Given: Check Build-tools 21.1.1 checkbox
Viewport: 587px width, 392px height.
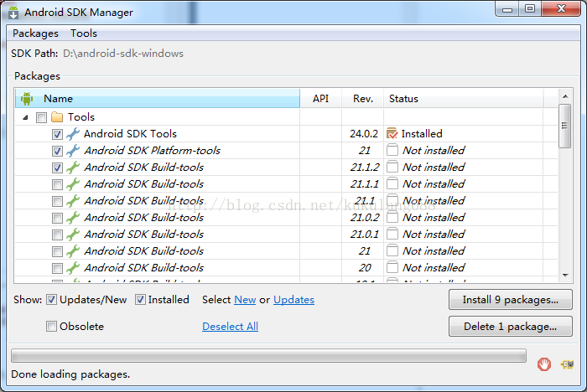Looking at the screenshot, I should pos(57,184).
